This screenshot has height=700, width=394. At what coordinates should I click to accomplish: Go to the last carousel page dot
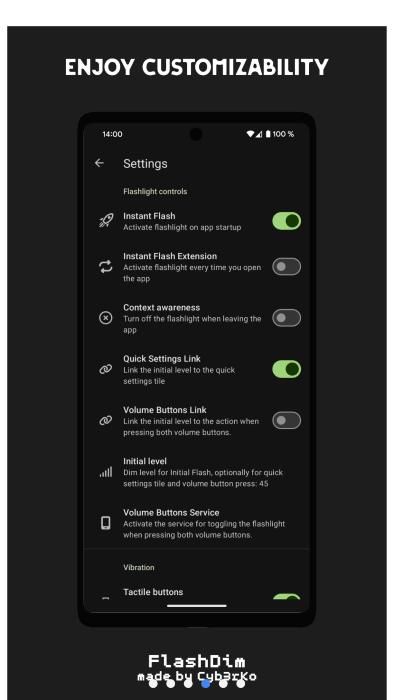coord(241,683)
